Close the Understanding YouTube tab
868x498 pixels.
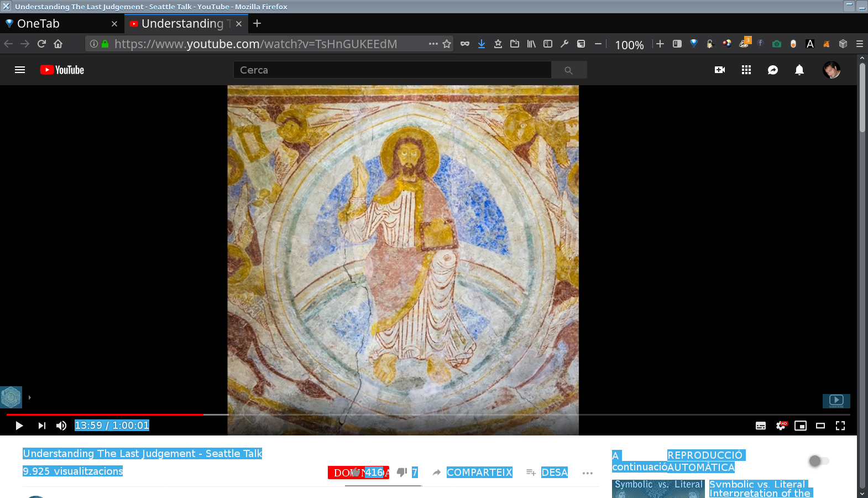coord(239,24)
